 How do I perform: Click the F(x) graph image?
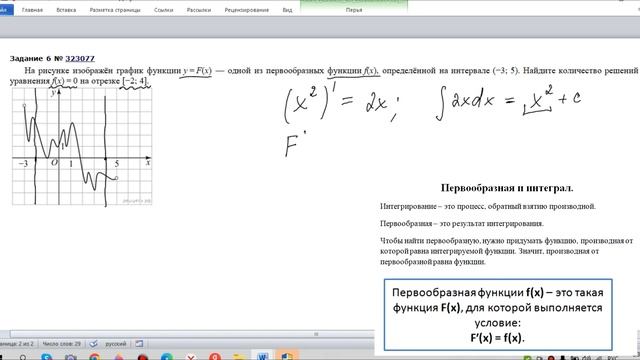click(82, 146)
